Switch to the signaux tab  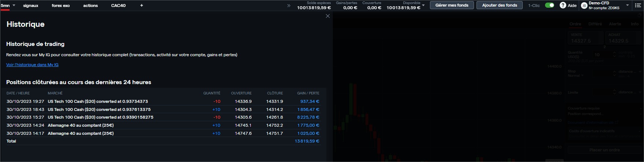pos(31,6)
